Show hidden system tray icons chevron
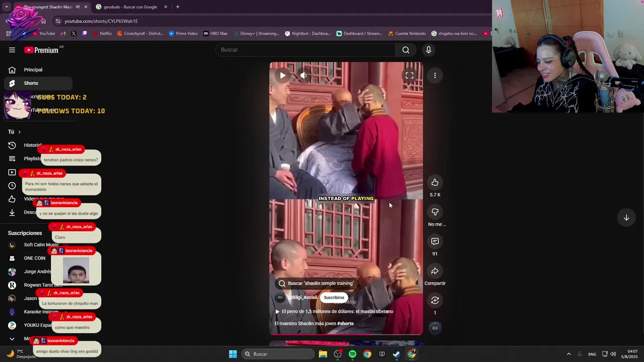This screenshot has width=644, height=362. click(x=569, y=354)
